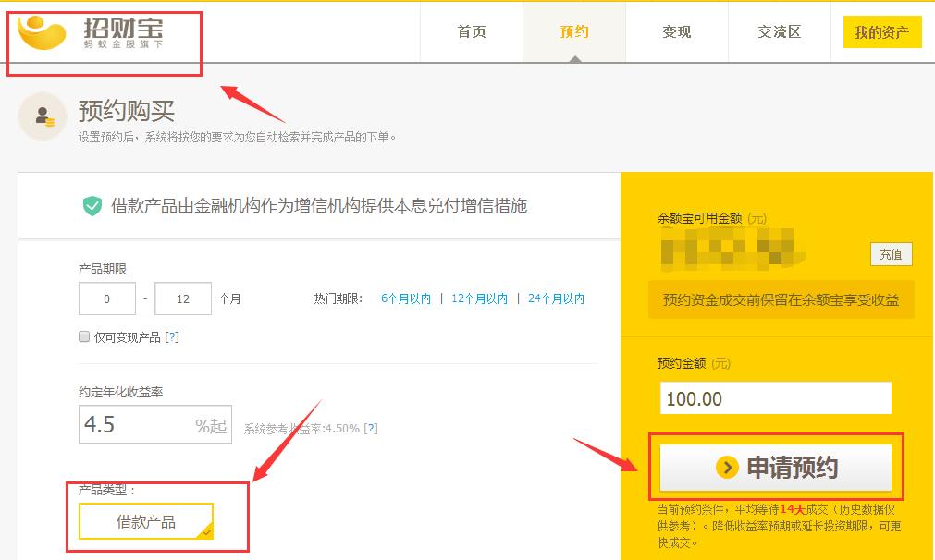
Task: Click the 充值 button
Action: 891,253
